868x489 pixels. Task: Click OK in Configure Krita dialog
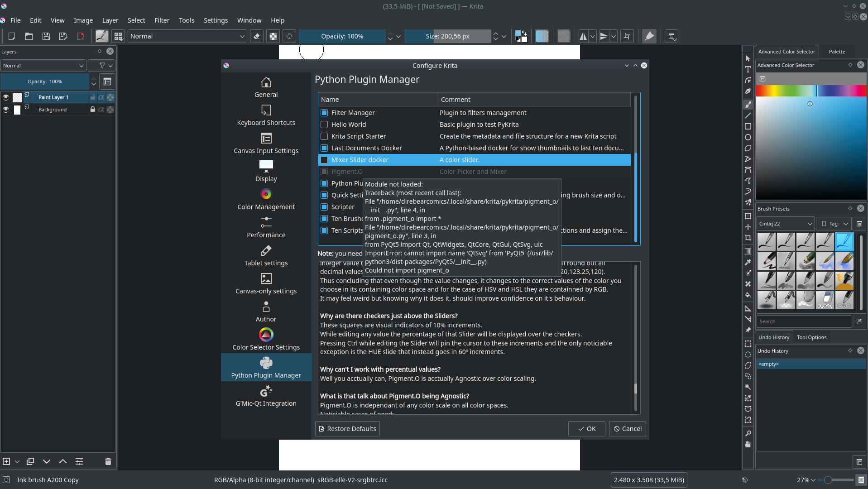pyautogui.click(x=587, y=429)
